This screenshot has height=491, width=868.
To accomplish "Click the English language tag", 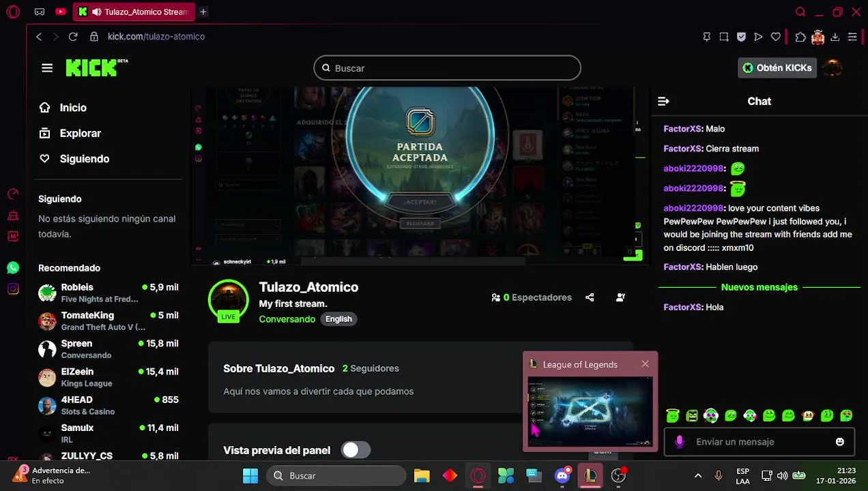I will [x=338, y=319].
